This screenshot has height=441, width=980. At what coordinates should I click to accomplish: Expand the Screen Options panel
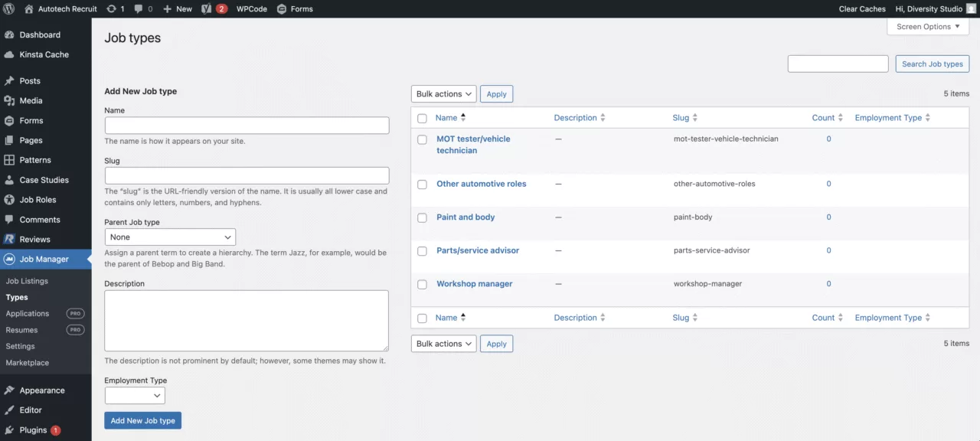pos(928,27)
